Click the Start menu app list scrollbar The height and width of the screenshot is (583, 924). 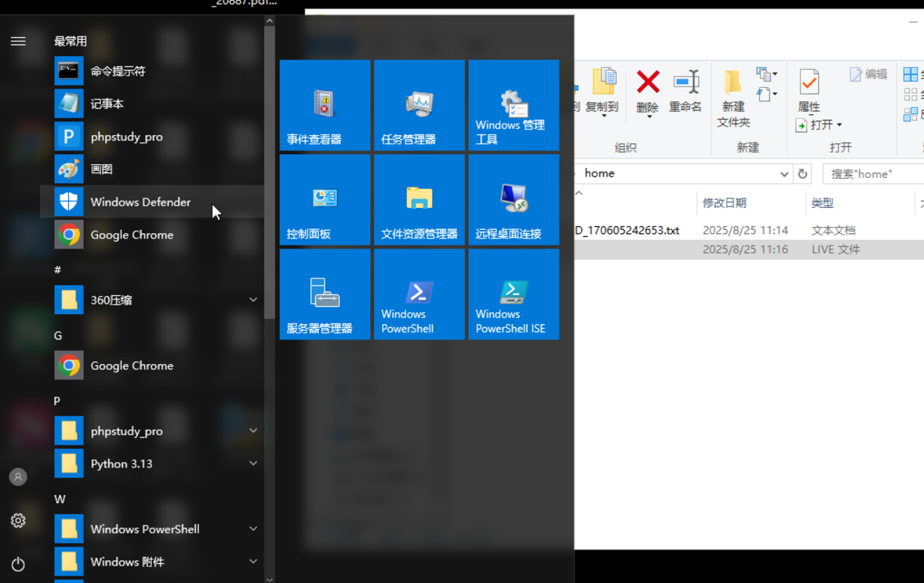tap(269, 172)
